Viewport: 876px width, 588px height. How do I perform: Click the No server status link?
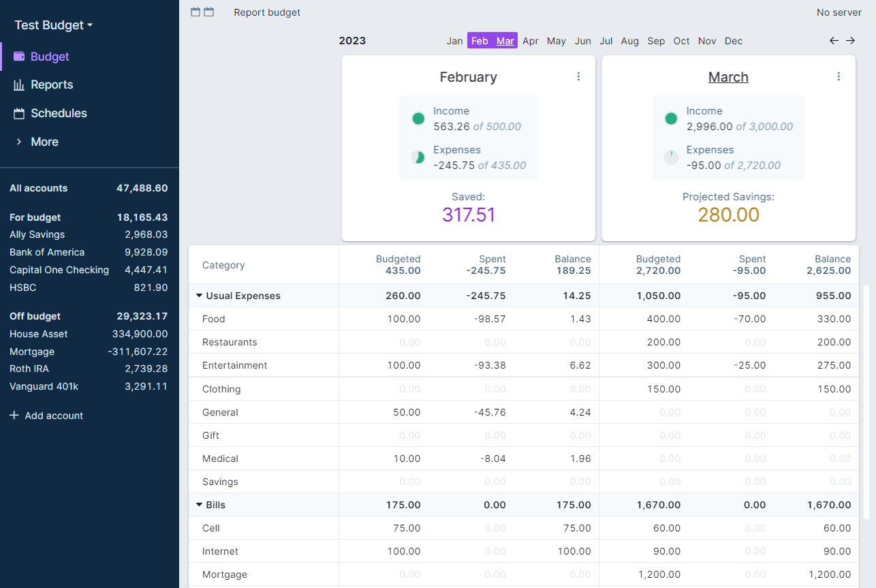pos(839,12)
